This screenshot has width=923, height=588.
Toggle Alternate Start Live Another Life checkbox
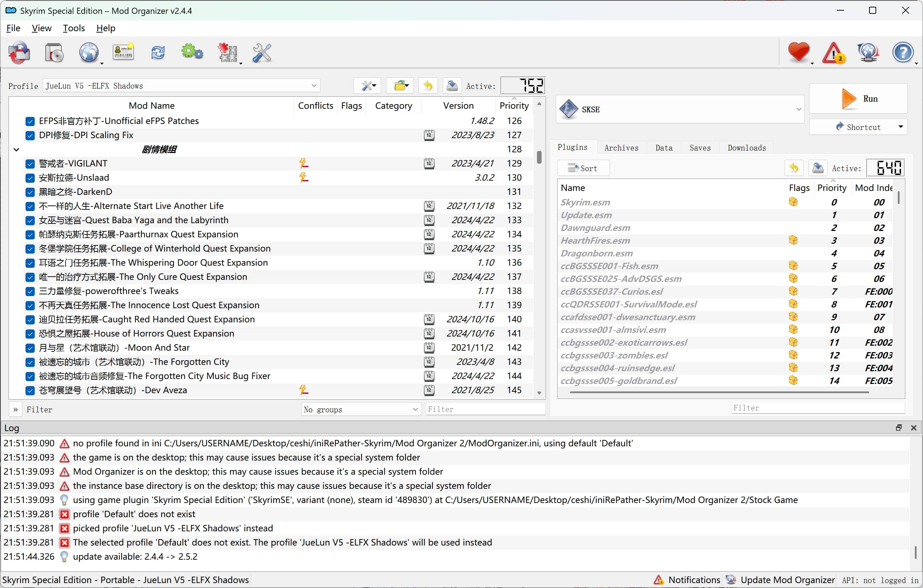pos(30,206)
